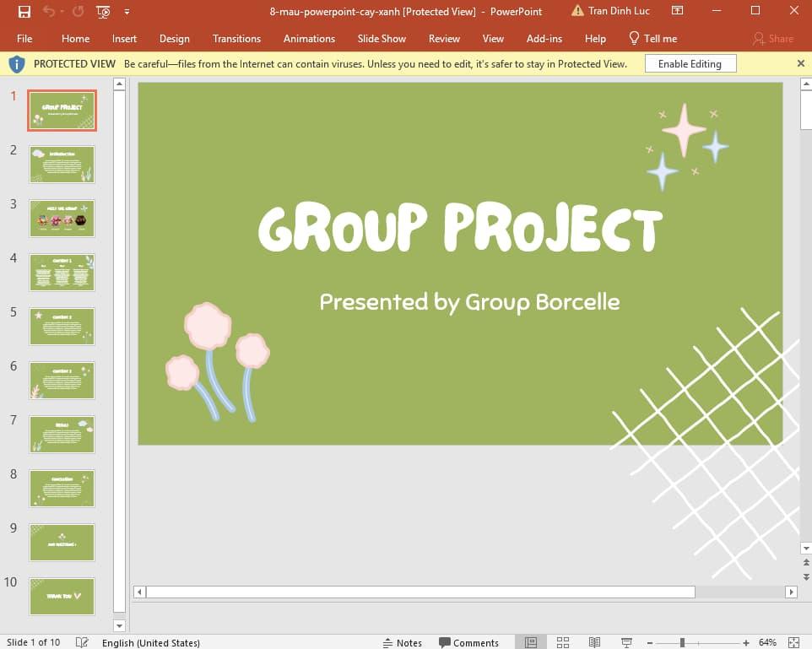Toggle the Notes pane
812x649 pixels.
tap(403, 642)
